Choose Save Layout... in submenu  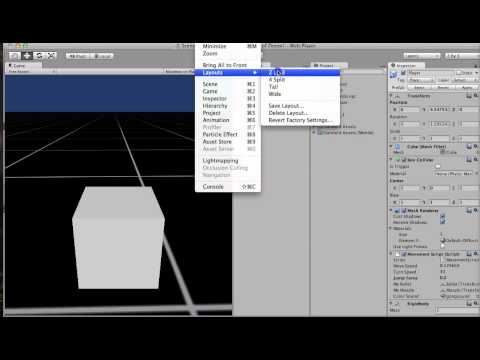[x=300, y=106]
